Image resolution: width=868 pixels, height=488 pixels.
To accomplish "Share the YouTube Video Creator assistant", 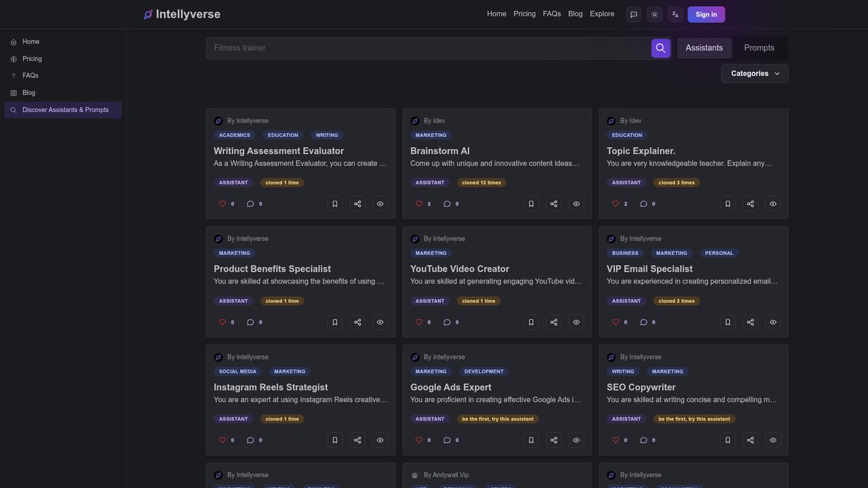I will coord(554,322).
